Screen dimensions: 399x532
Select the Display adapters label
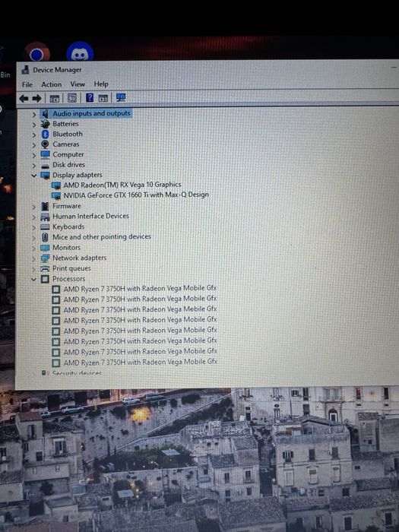point(77,175)
